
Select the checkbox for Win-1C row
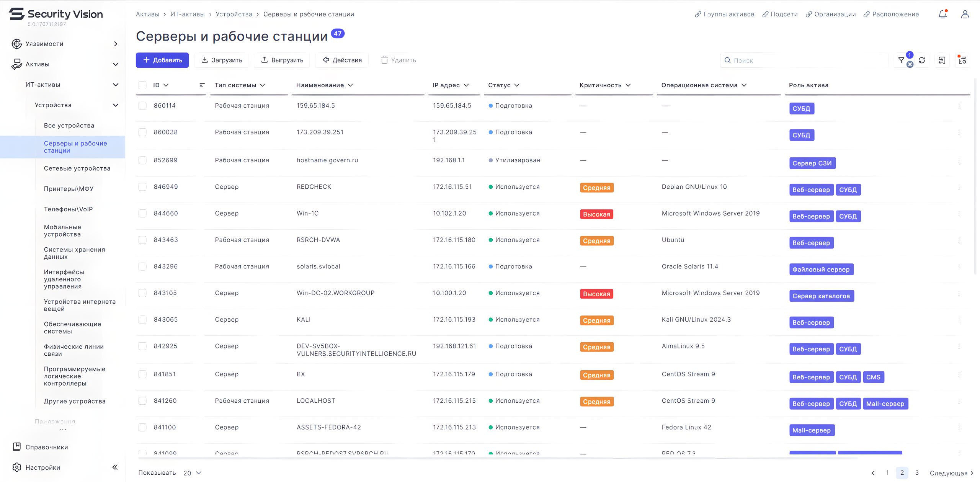(x=142, y=213)
